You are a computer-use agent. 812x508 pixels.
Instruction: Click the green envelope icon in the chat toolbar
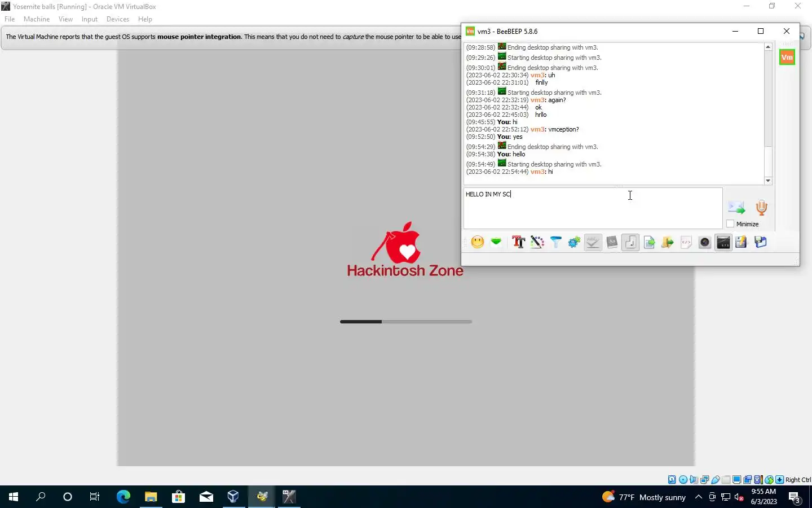[x=496, y=242]
